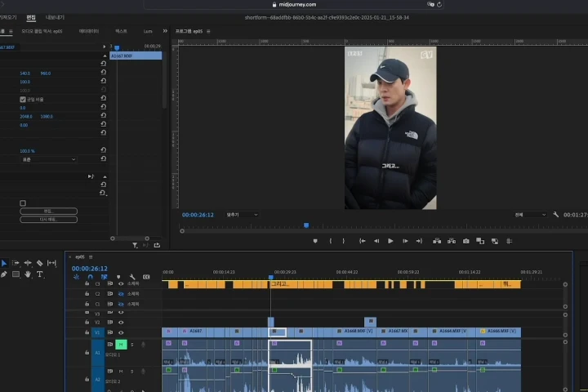Screen dimensions: 588x392
Task: Select the Slip tool
Action: click(51, 263)
